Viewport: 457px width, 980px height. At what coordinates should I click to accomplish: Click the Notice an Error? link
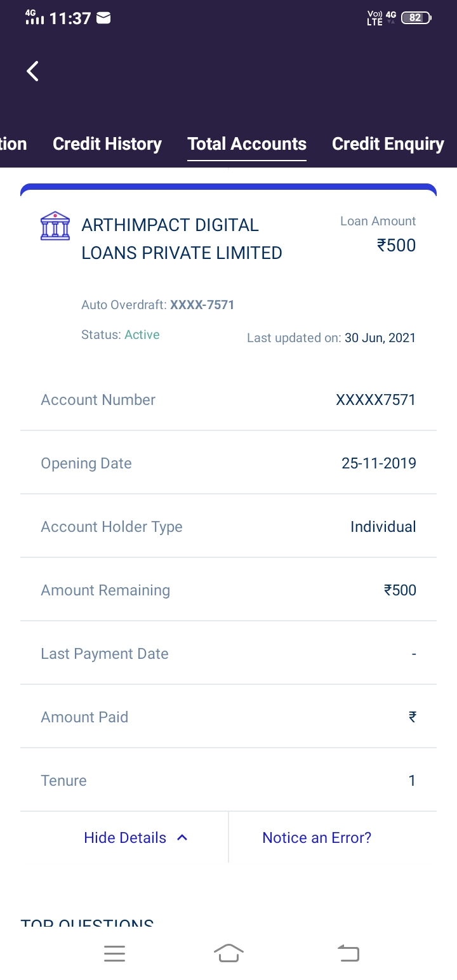(317, 838)
